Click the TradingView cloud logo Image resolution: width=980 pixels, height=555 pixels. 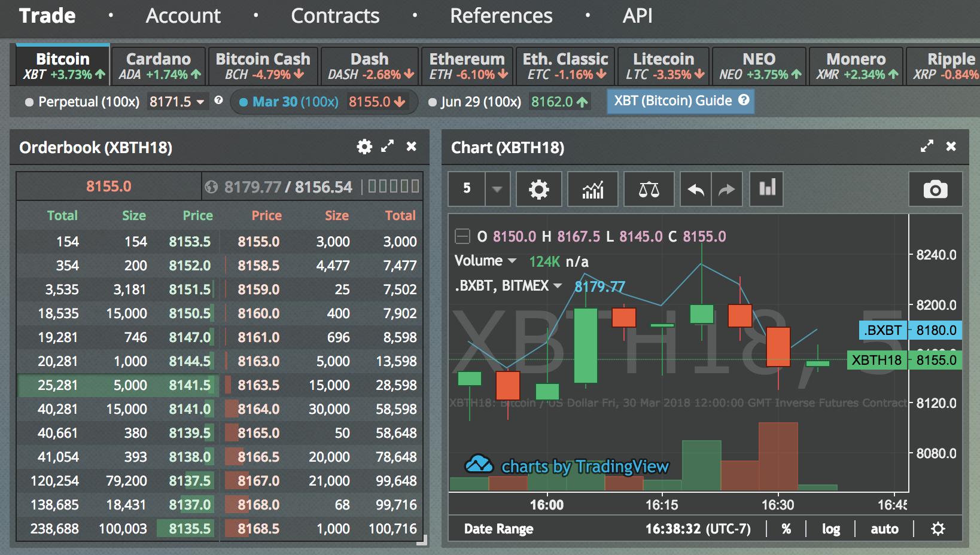479,464
